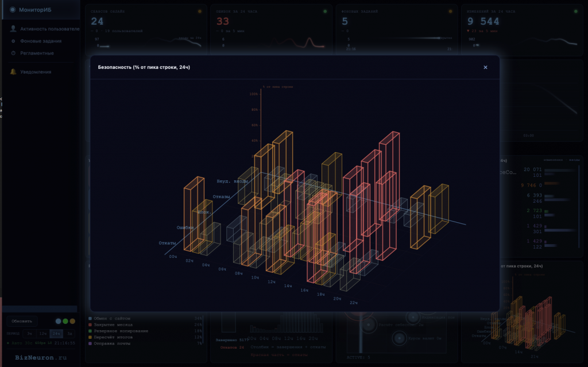This screenshot has width=588, height=367.
Task: Click the green status dot on Изменений card
Action: [575, 11]
